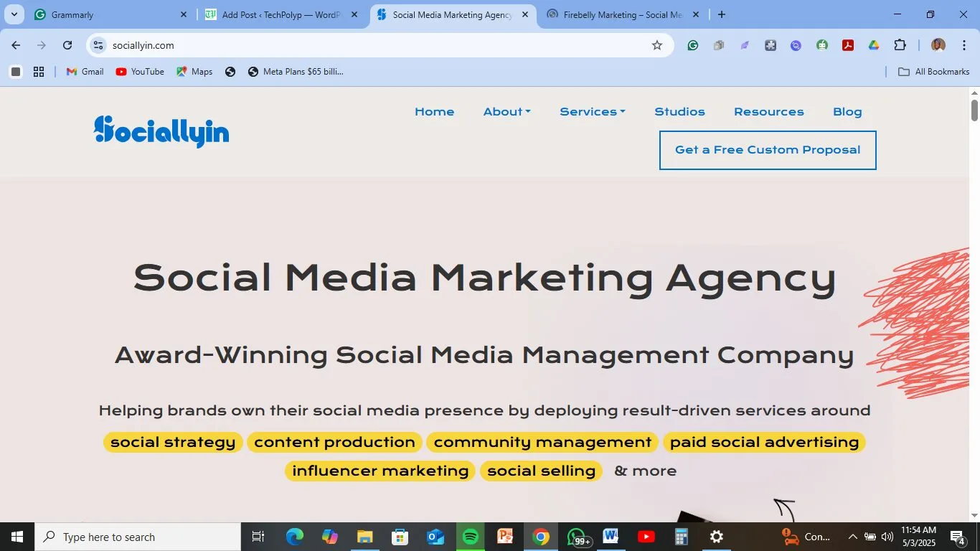Click the Grammarly extension icon in toolbar
Screen dimensions: 980x551
[x=692, y=45]
